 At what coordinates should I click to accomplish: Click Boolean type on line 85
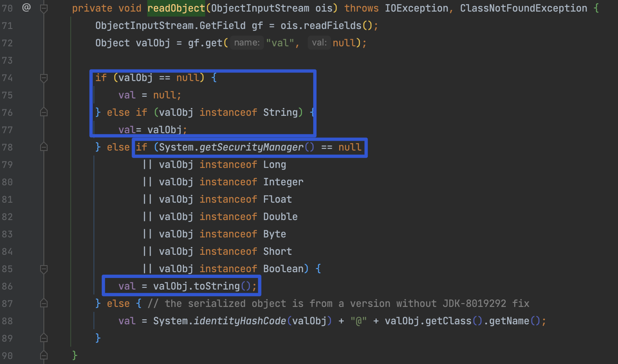point(283,269)
